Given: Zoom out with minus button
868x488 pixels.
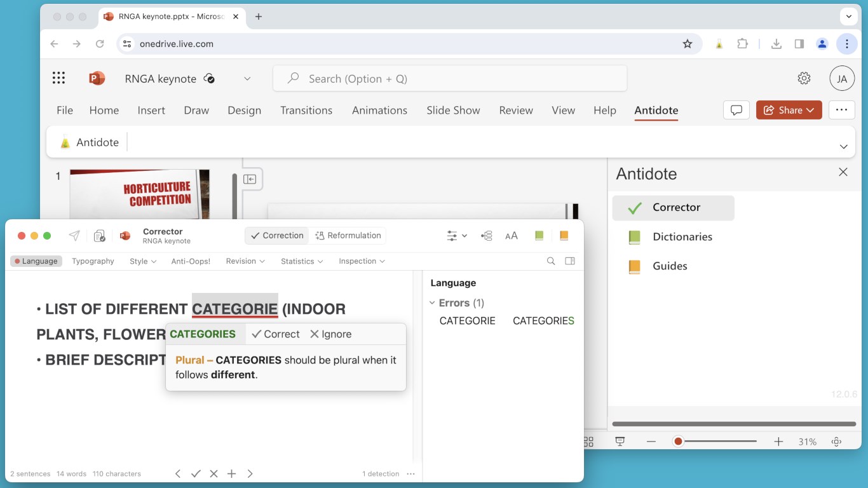Looking at the screenshot, I should tap(651, 442).
